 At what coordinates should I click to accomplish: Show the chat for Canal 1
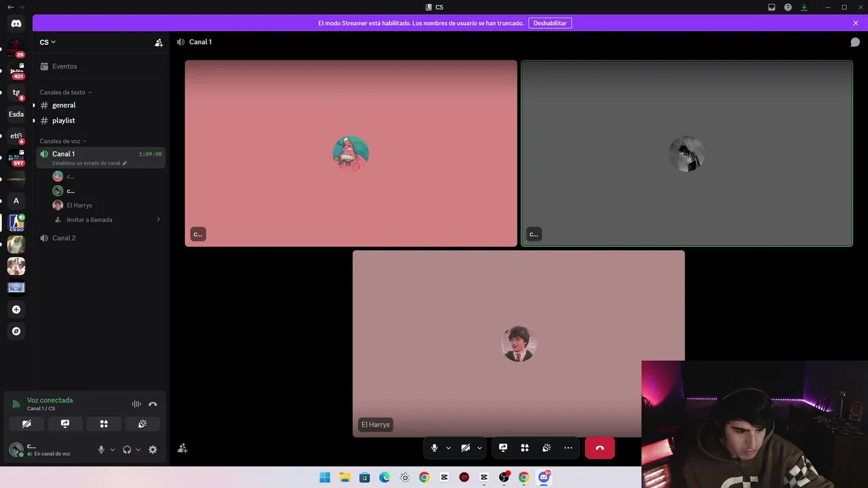(x=855, y=42)
